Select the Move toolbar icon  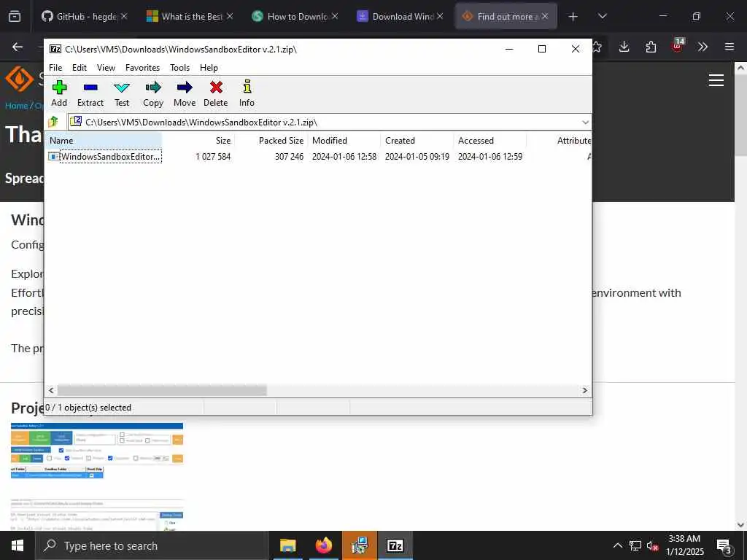[x=185, y=93]
